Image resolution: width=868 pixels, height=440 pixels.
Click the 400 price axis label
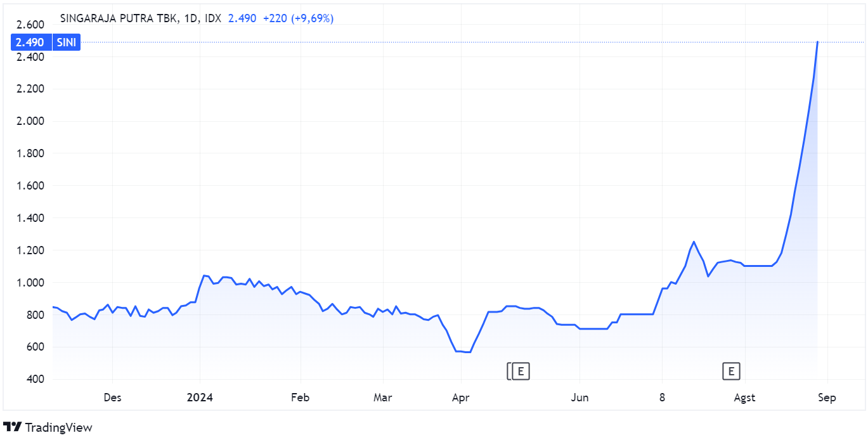pos(35,379)
